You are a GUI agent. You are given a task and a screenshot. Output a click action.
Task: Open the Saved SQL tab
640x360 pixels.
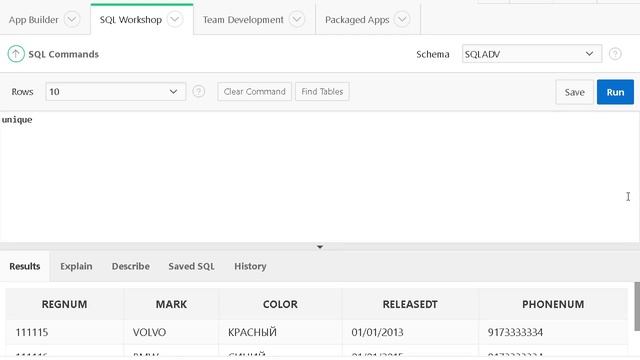pyautogui.click(x=191, y=266)
